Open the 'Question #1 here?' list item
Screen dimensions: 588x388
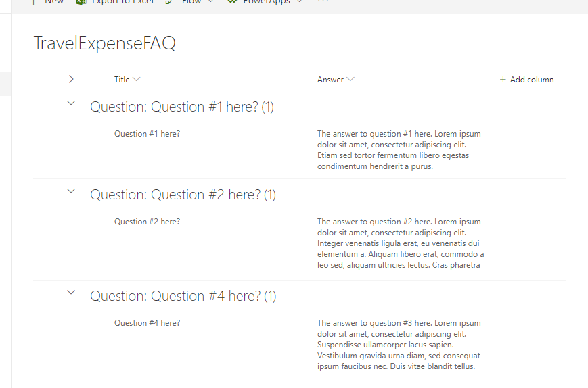coord(147,134)
